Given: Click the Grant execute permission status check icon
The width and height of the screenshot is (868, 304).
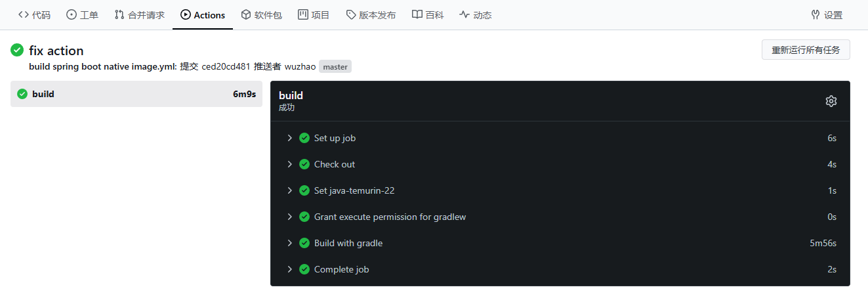Looking at the screenshot, I should tap(304, 217).
